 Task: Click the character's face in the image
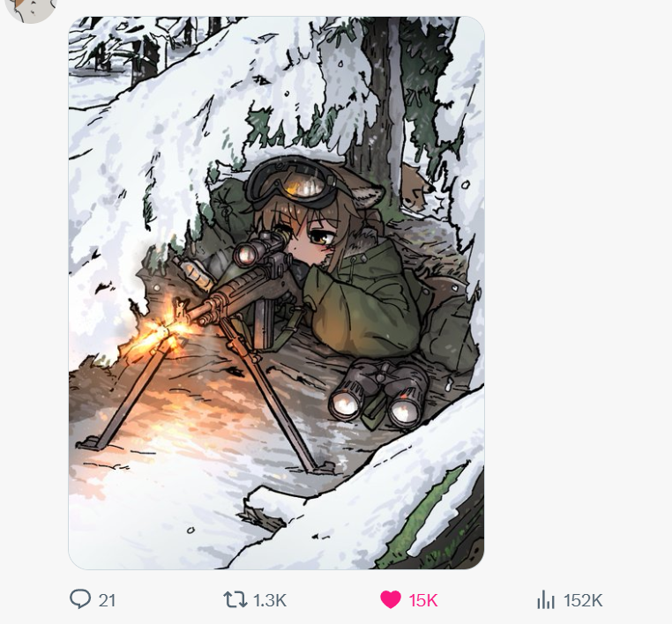point(313,242)
